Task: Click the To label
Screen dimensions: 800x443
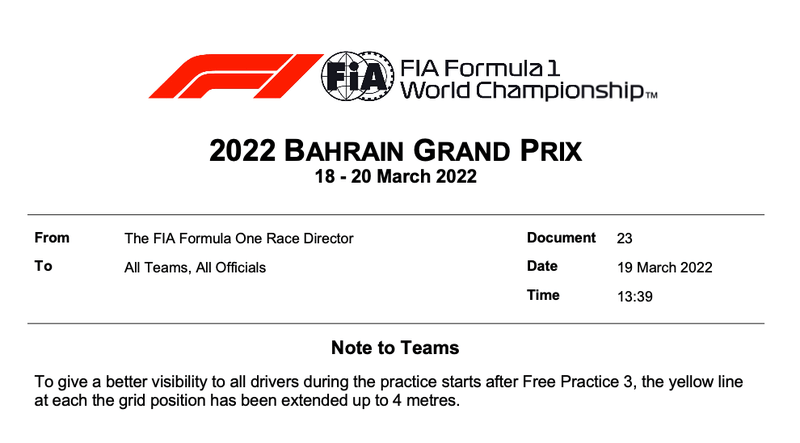Action: point(42,267)
